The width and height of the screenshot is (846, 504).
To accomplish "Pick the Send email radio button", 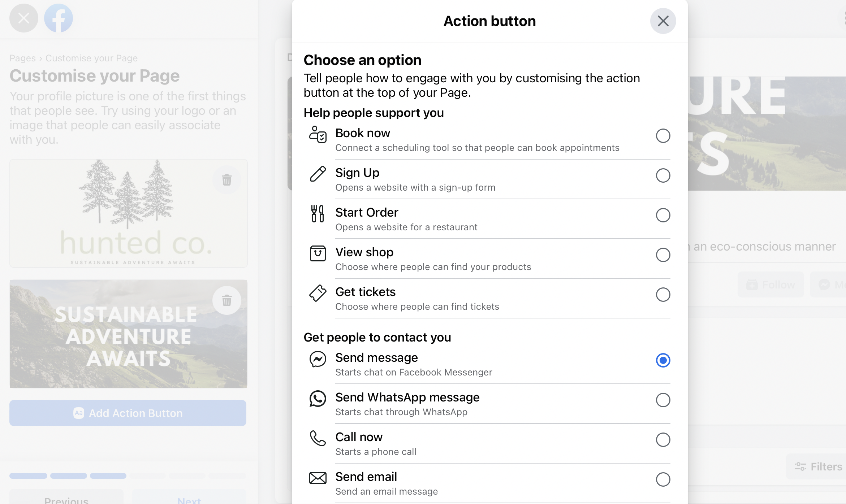I will click(x=663, y=479).
